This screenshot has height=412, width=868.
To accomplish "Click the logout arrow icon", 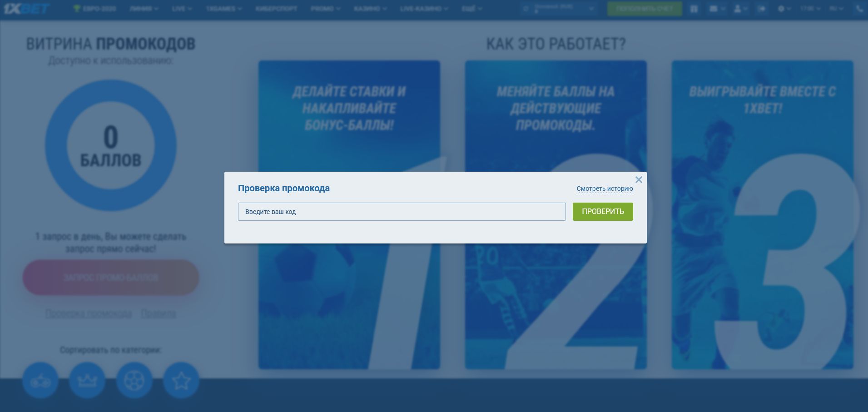I will 762,9.
